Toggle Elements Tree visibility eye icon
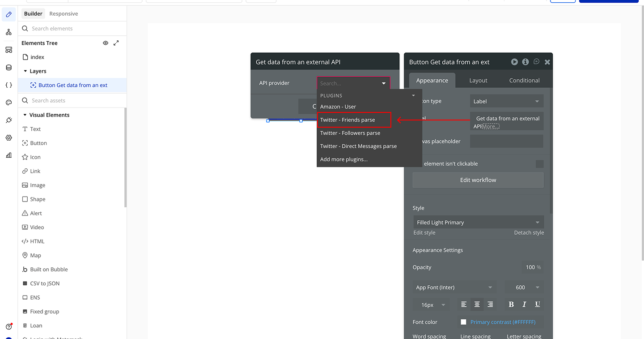Screen dimensions: 644x339 (x=106, y=43)
